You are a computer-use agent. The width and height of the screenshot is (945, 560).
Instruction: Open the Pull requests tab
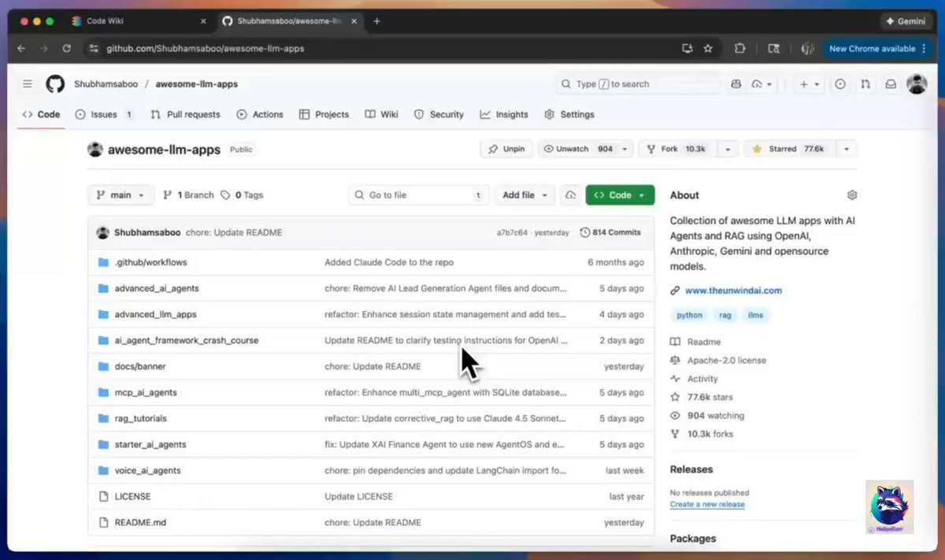185,114
